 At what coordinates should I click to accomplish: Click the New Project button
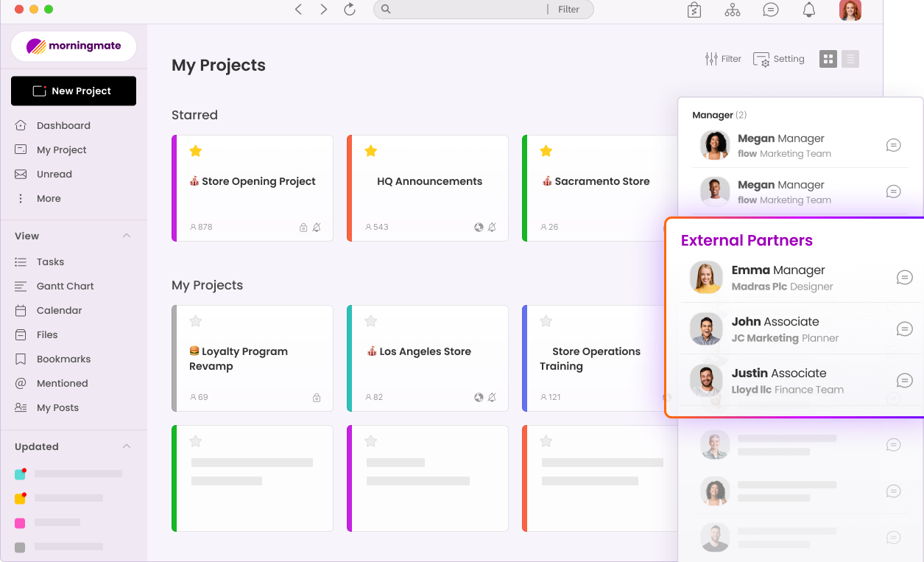coord(74,91)
